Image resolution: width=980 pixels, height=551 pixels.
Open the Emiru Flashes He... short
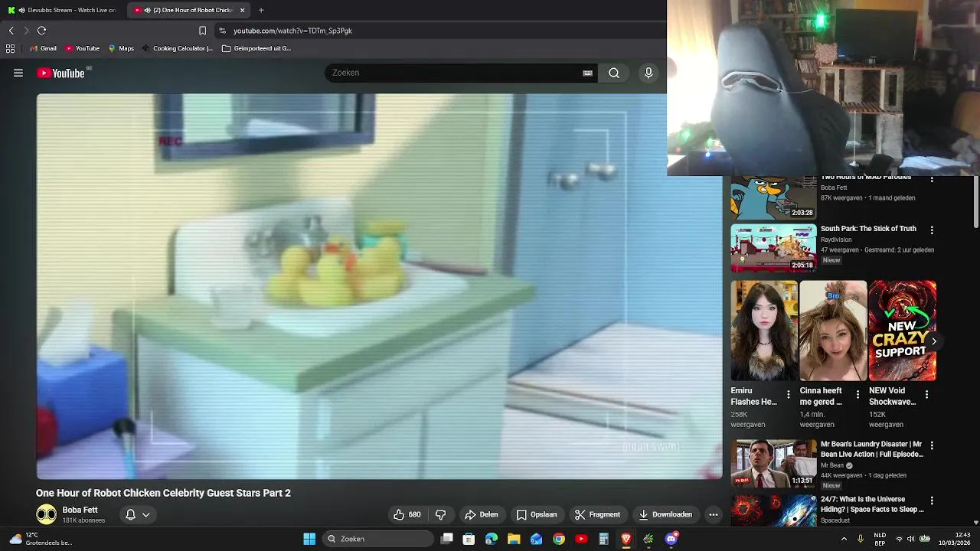[764, 331]
